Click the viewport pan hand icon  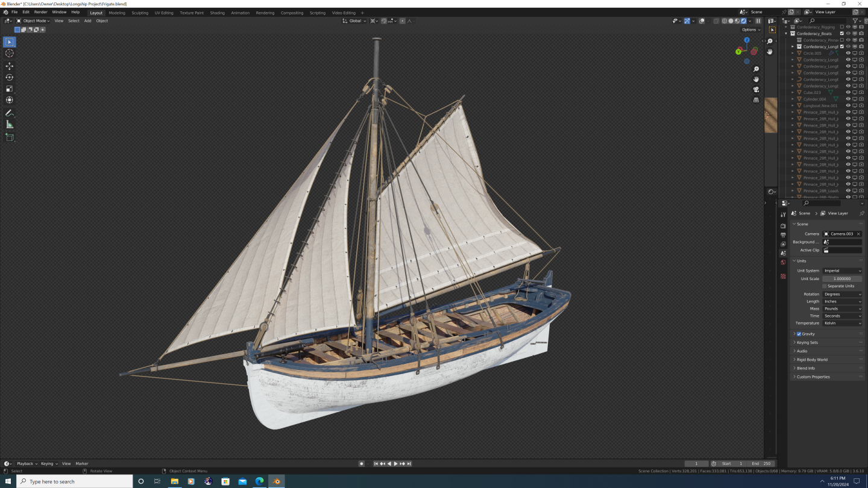tap(756, 80)
